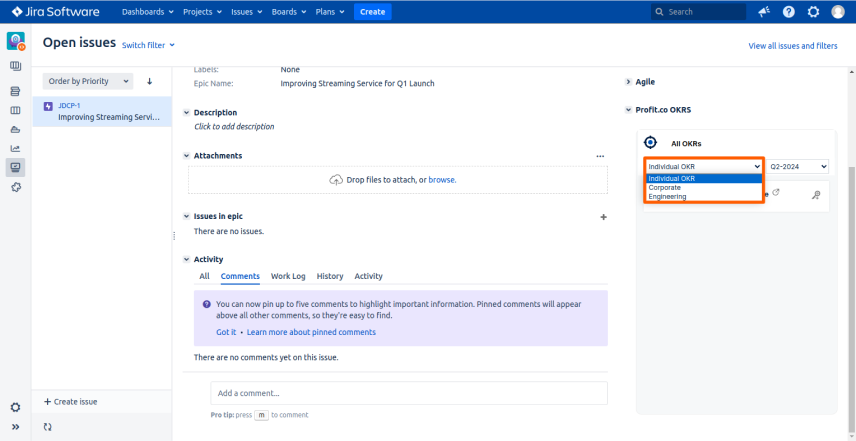Select Corporate option in dropdown list
856x441 pixels.
(x=704, y=187)
